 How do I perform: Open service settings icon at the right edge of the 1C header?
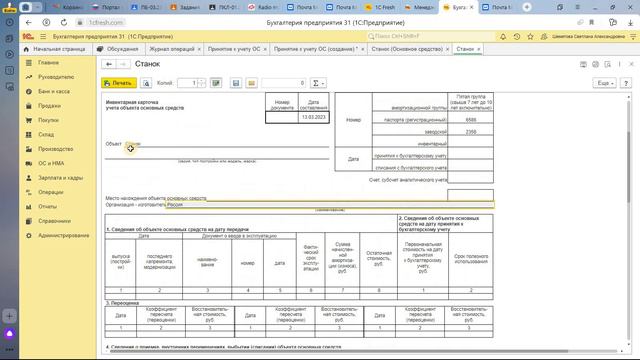[633, 36]
